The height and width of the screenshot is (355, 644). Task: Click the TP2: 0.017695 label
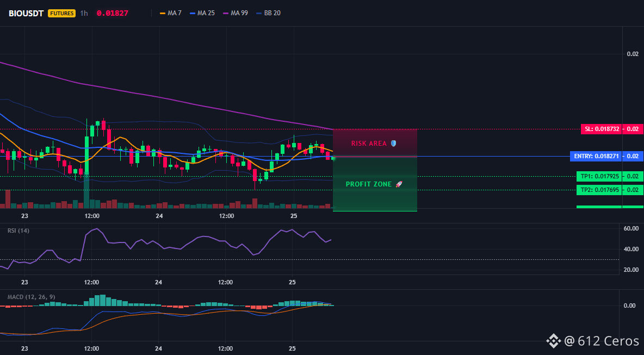(x=599, y=190)
